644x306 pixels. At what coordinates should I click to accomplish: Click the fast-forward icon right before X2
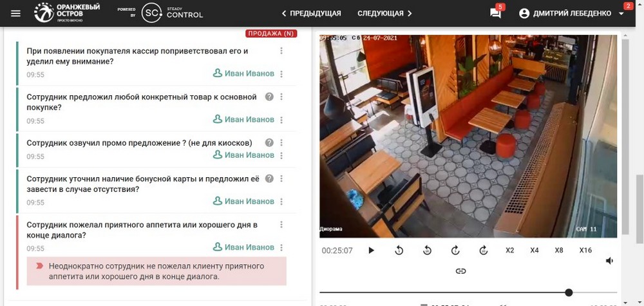point(484,251)
